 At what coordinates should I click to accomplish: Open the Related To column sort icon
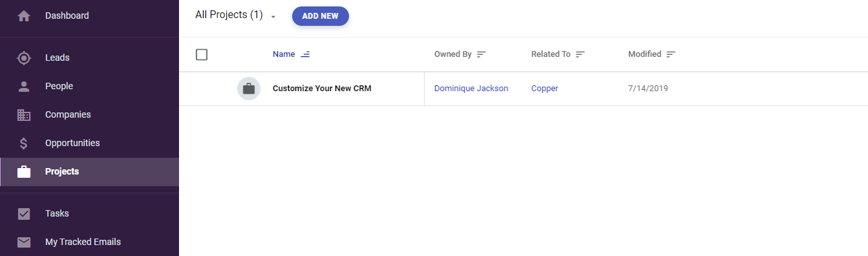point(580,54)
